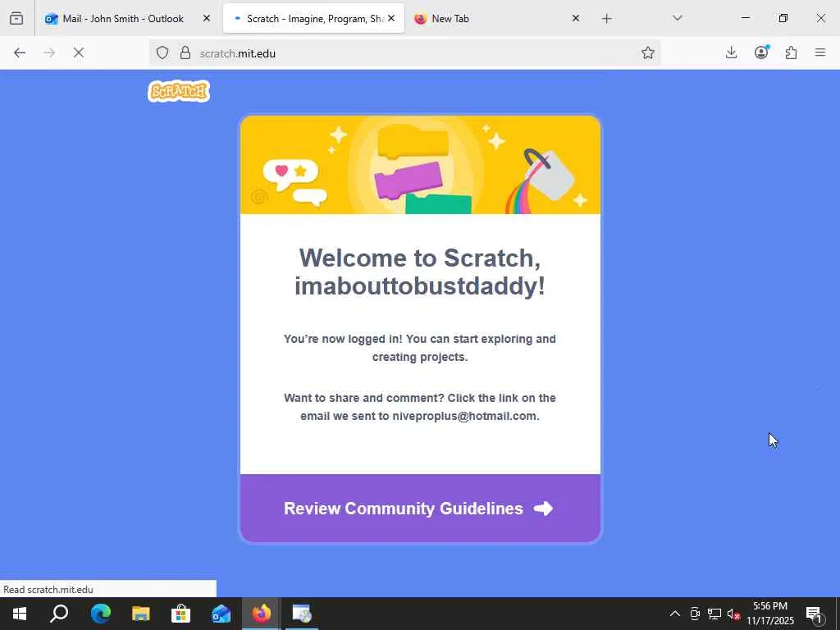Expand the list all tabs dropdown
Screen dimensions: 840x630
(x=677, y=18)
